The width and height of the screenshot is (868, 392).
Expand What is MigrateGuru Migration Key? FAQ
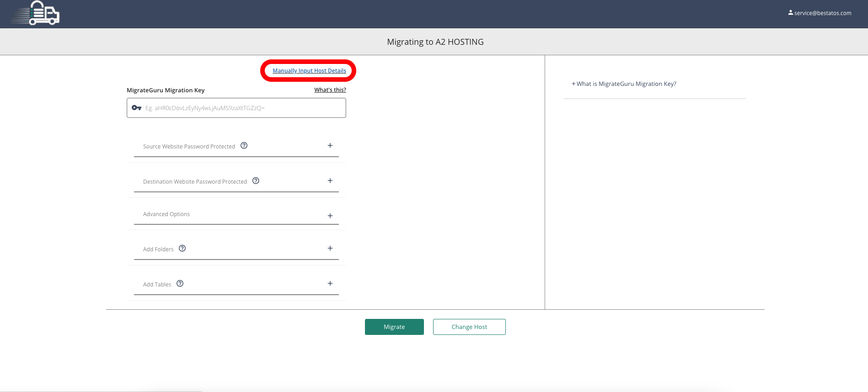pos(624,84)
